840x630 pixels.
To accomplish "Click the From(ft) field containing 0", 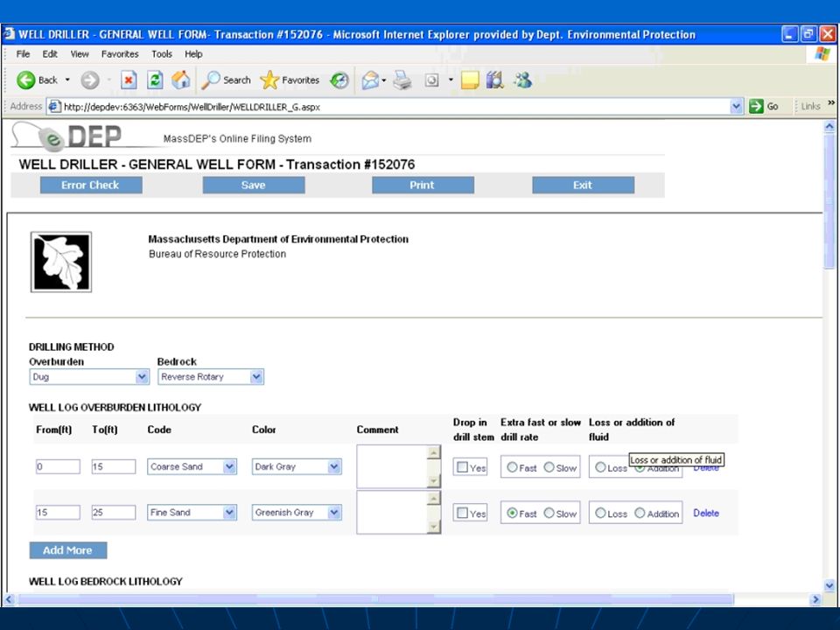I will [58, 466].
